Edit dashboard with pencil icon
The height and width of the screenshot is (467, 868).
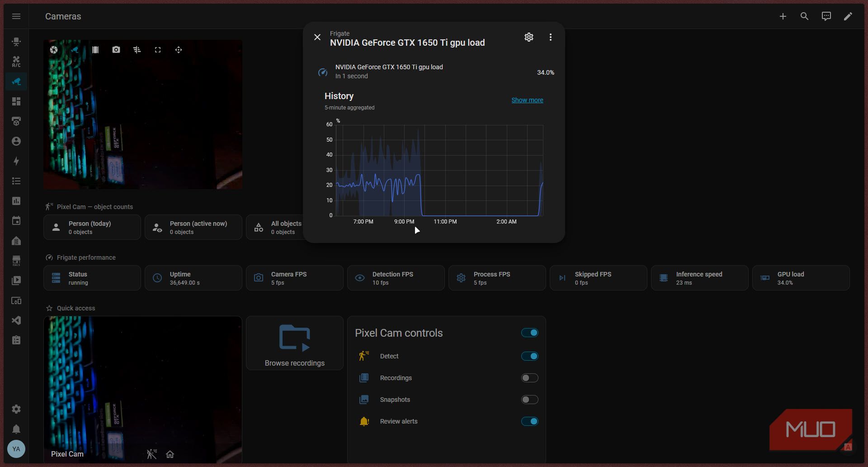(848, 16)
